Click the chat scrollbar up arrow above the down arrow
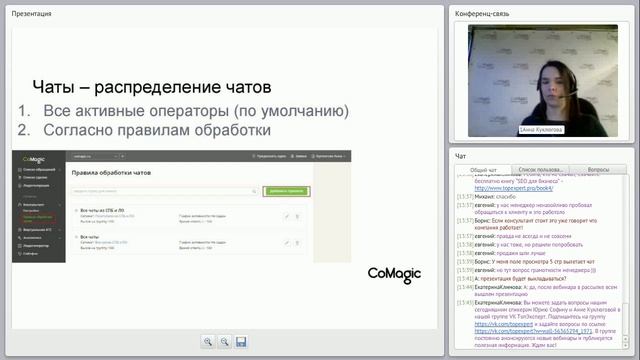The width and height of the screenshot is (640, 360). (x=625, y=339)
